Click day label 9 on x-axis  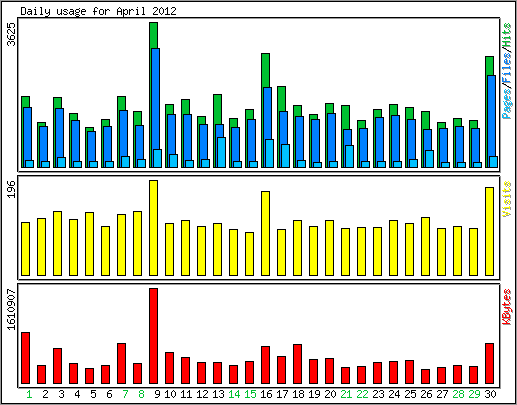click(157, 394)
